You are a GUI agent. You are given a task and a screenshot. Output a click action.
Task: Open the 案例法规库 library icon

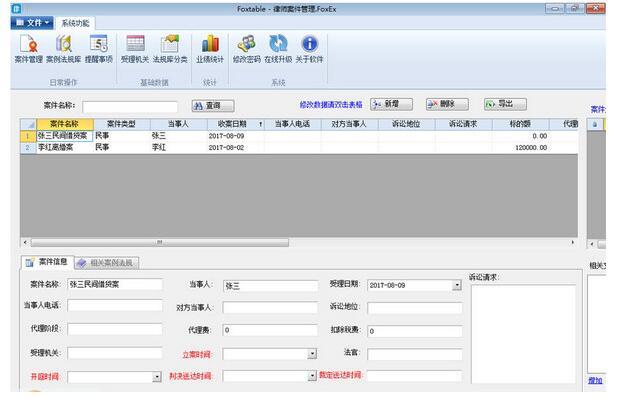(63, 49)
